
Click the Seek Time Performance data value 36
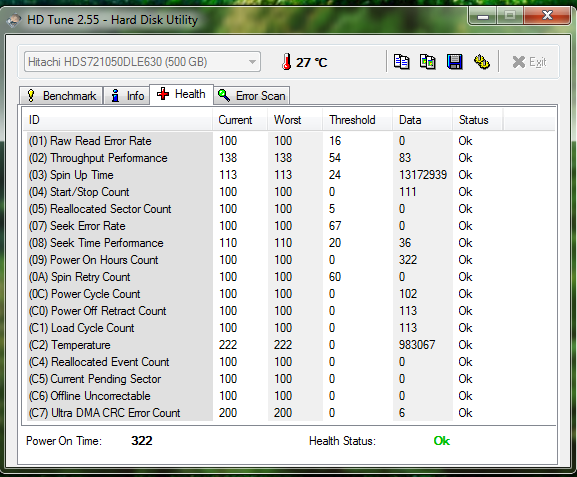pos(405,243)
